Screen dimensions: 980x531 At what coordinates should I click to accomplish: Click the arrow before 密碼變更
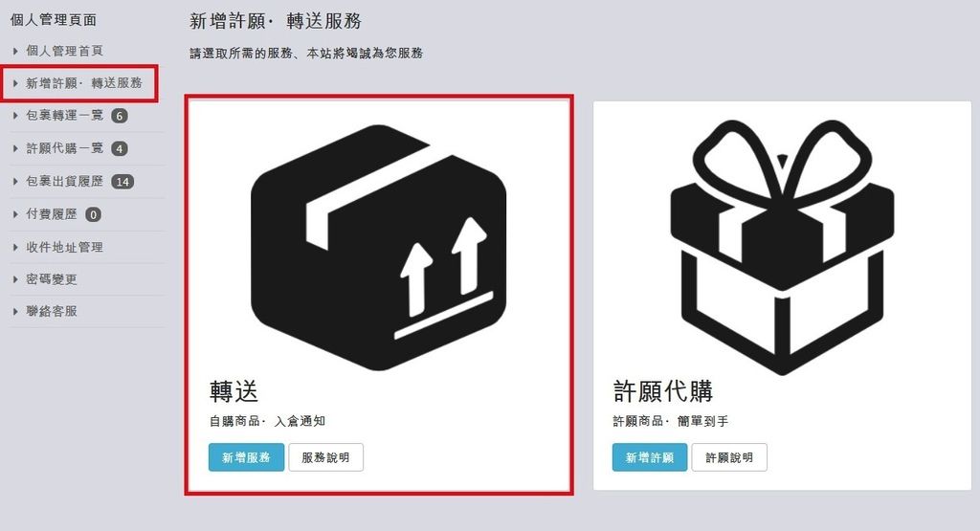15,279
